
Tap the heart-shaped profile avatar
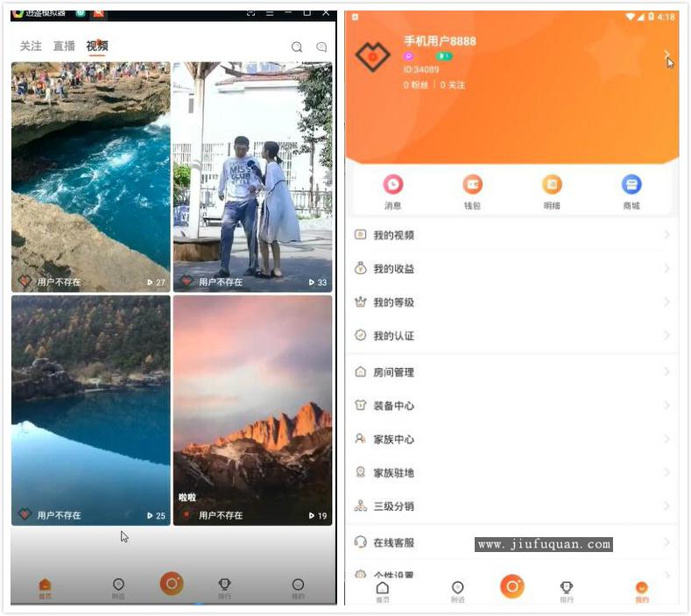(372, 56)
